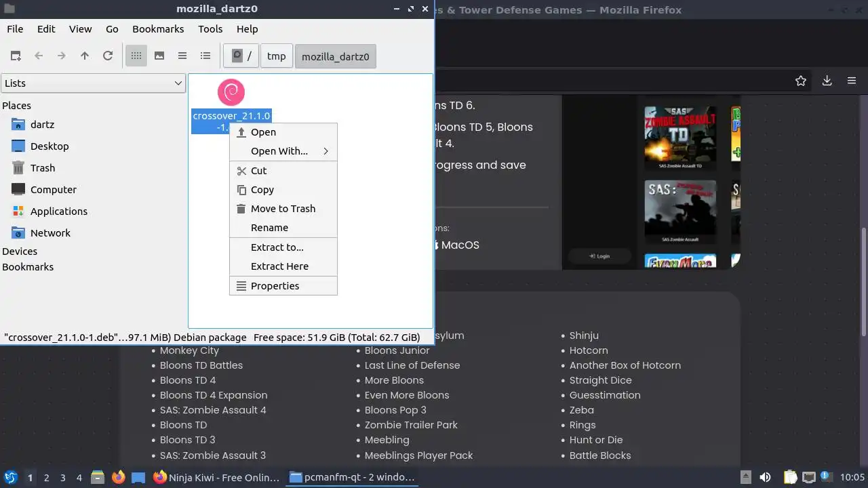Click the Firefox page vertical scrollbar
This screenshot has height=488, width=868.
pyautogui.click(x=863, y=281)
